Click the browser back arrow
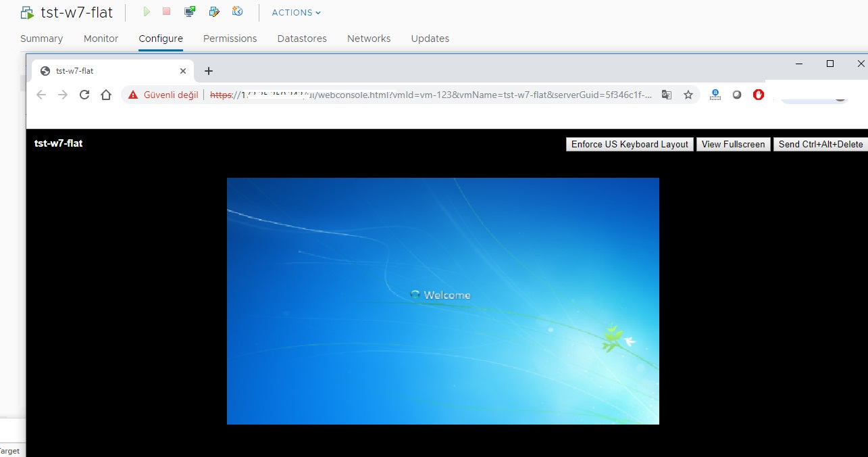Image resolution: width=868 pixels, height=457 pixels. coord(41,95)
